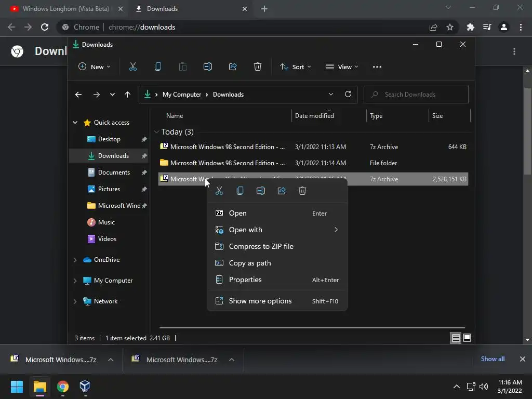The image size is (532, 399).
Task: Share this page icon in address bar
Action: tap(433, 27)
